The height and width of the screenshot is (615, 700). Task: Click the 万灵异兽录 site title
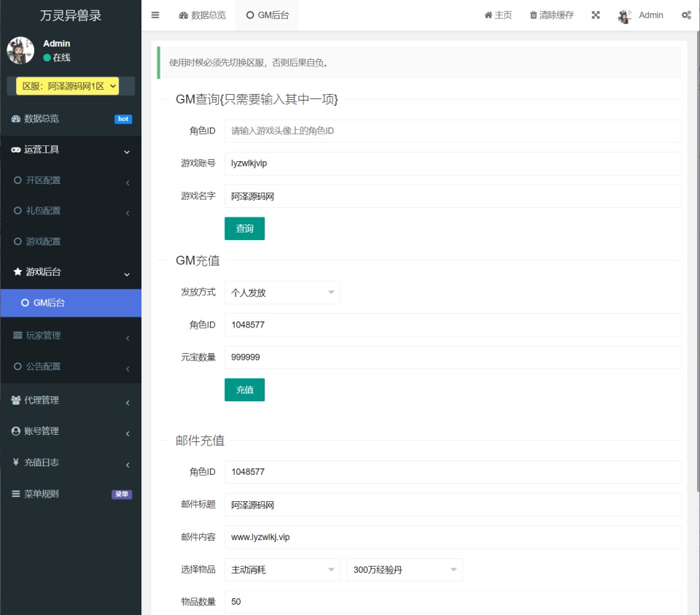[x=71, y=15]
